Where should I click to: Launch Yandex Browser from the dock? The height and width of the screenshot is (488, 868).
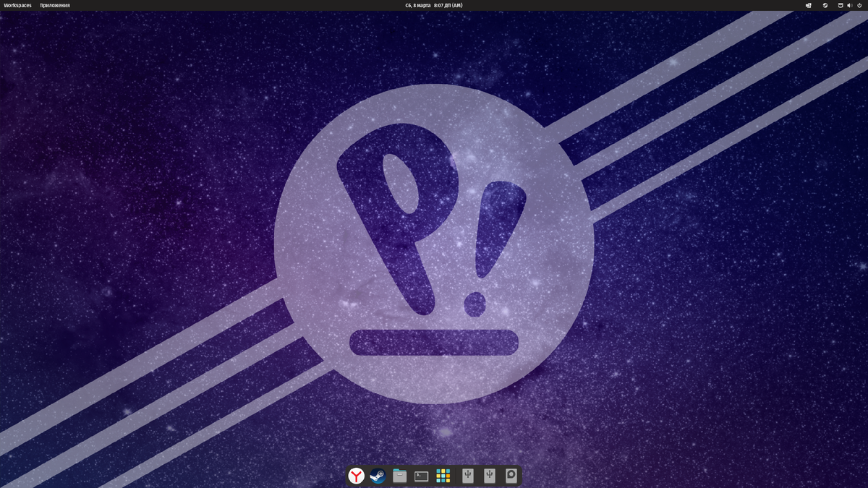click(x=357, y=476)
